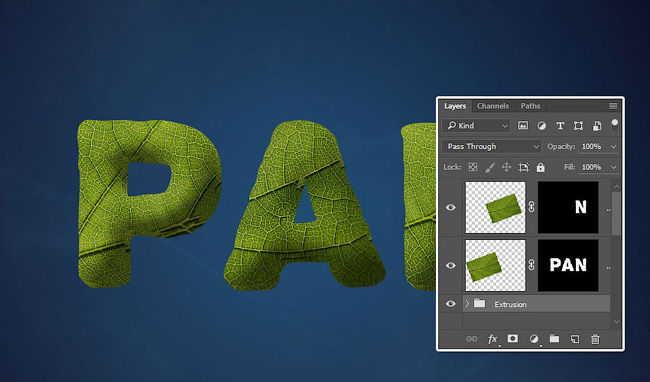Add a layer style with fx button
This screenshot has height=382, width=650.
click(x=492, y=339)
